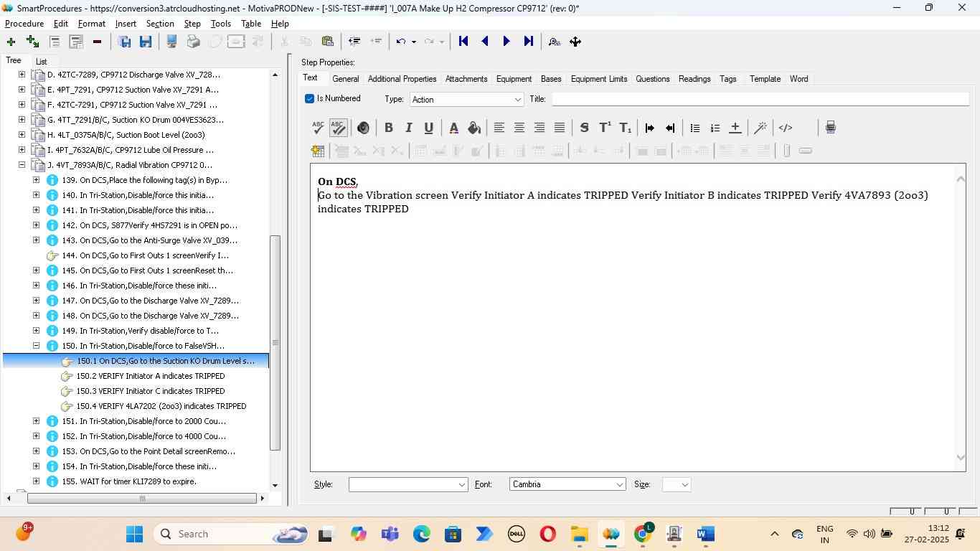Toggle auto spell check as-you-type button

click(338, 128)
